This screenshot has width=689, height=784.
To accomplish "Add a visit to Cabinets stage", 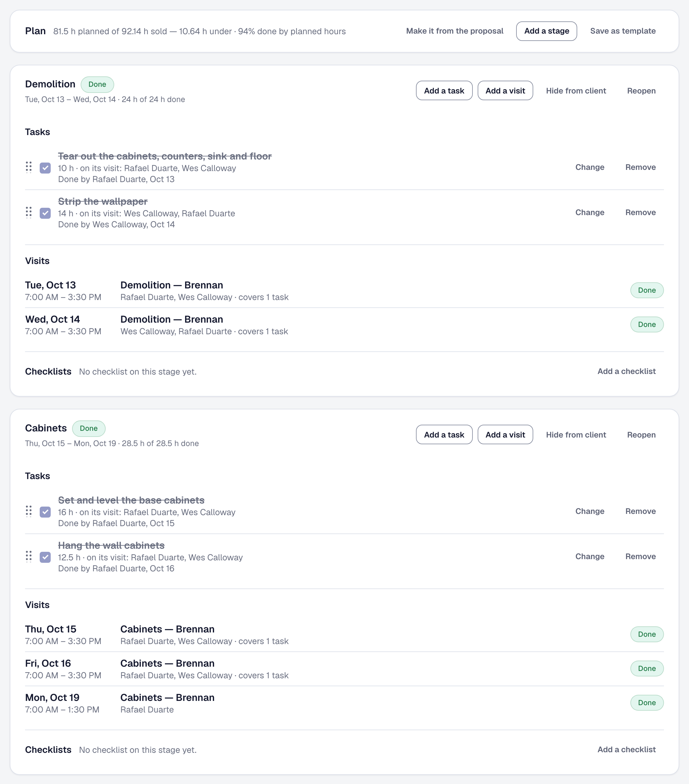I will [x=505, y=434].
